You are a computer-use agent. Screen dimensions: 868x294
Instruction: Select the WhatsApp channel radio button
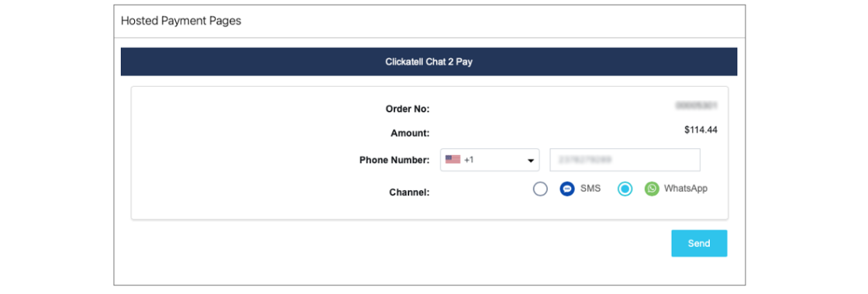pos(625,189)
